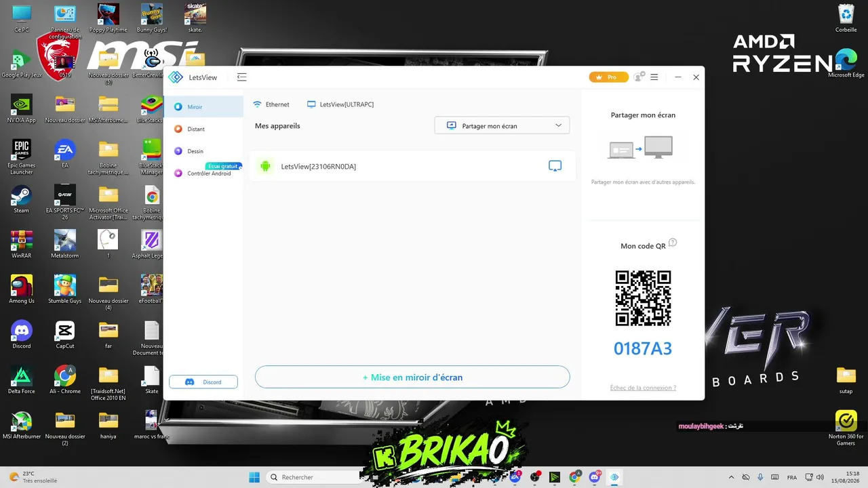Screen dimensions: 868x488
Task: Select the Panneau de configuration desktop icon
Action: tap(65, 22)
